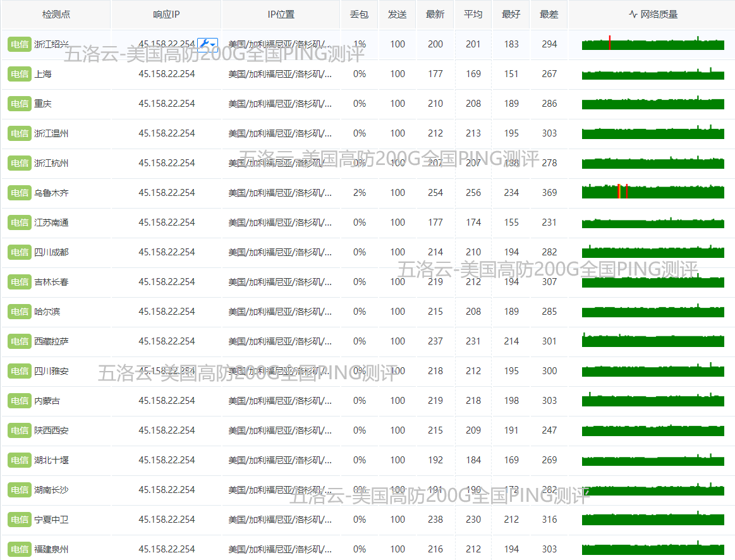Click the 电信 badge beside 上海
The width and height of the screenshot is (735, 560).
coord(19,74)
